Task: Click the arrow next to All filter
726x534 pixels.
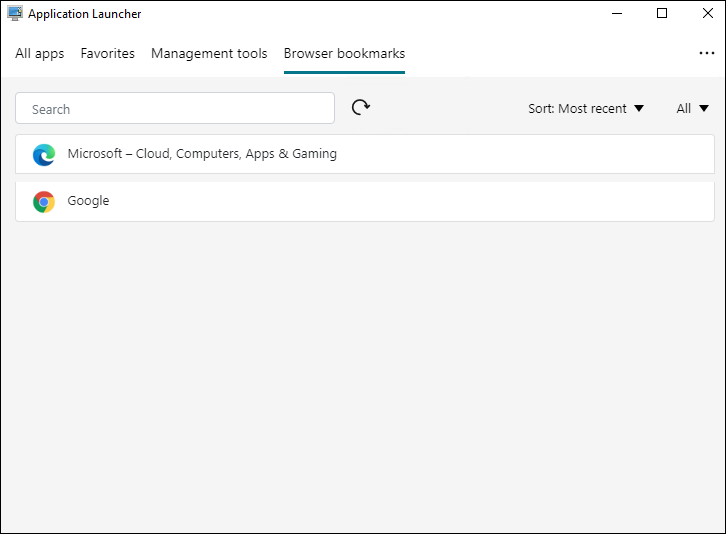Action: (704, 109)
